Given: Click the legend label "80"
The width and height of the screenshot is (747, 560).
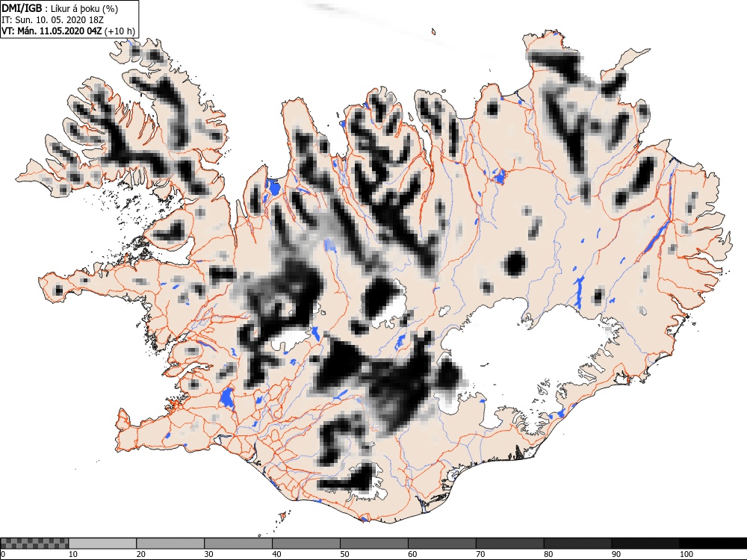Looking at the screenshot, I should 548,554.
